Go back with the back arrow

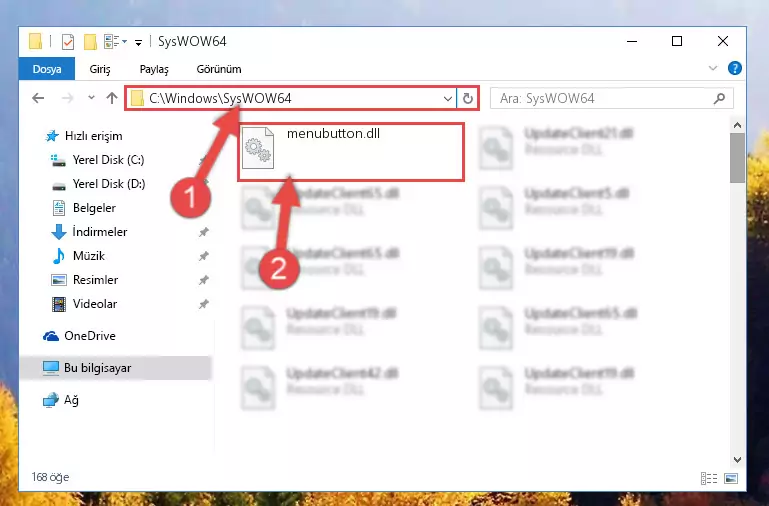[38, 98]
